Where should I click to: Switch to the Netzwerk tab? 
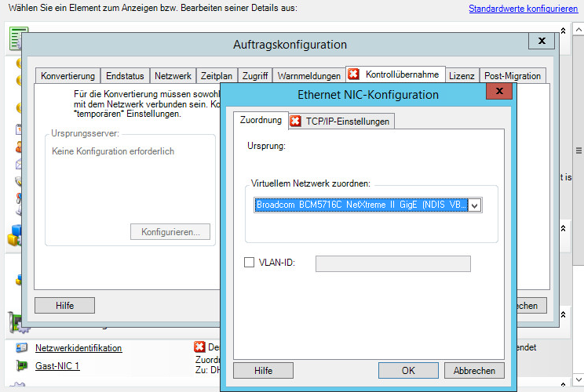173,76
